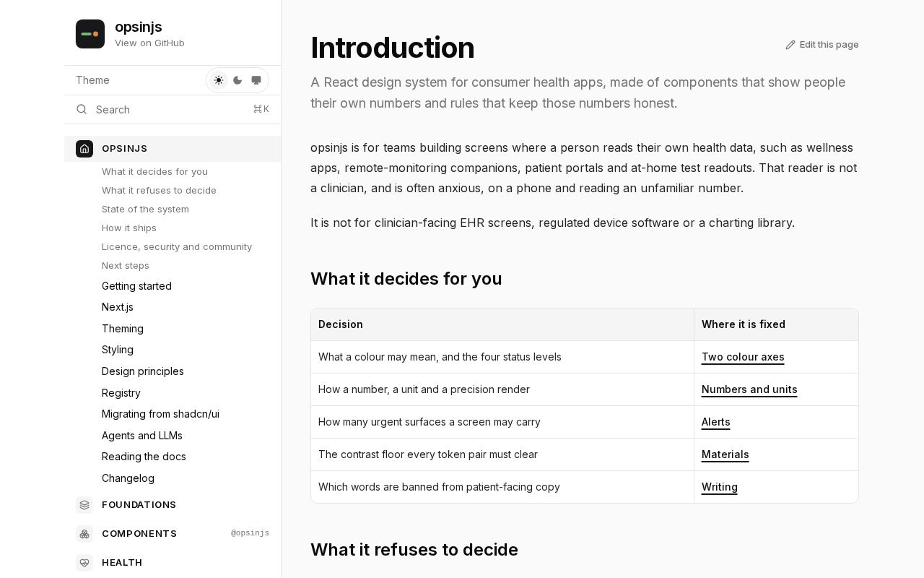Open the Getting started page
The width and height of the screenshot is (924, 578).
(136, 286)
